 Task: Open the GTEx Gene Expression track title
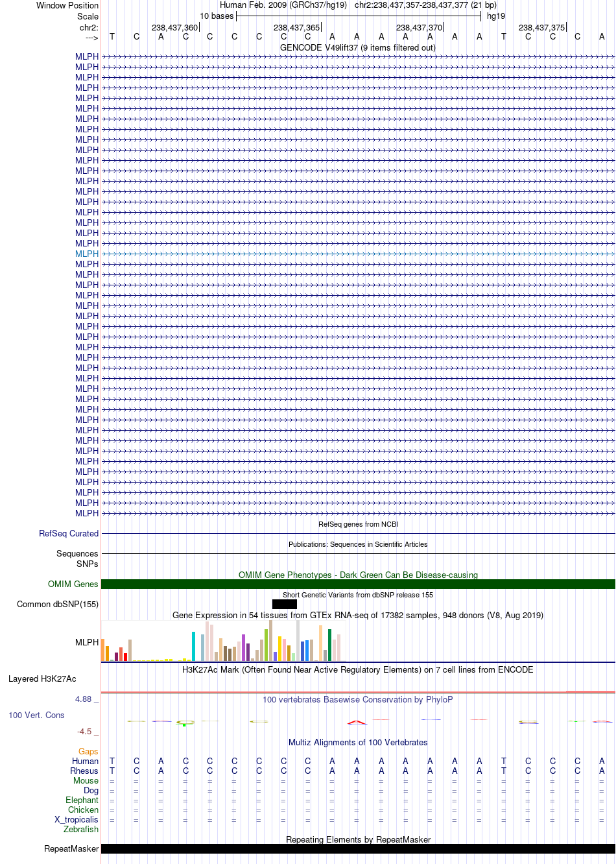[x=358, y=616]
